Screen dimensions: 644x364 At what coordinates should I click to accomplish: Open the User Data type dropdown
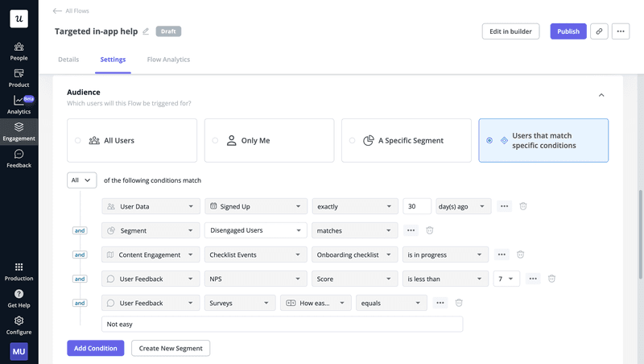coord(151,206)
